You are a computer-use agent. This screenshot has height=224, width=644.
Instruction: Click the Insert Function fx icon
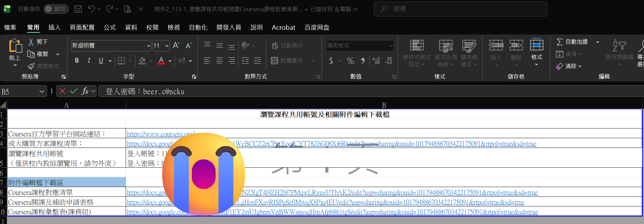pos(85,91)
